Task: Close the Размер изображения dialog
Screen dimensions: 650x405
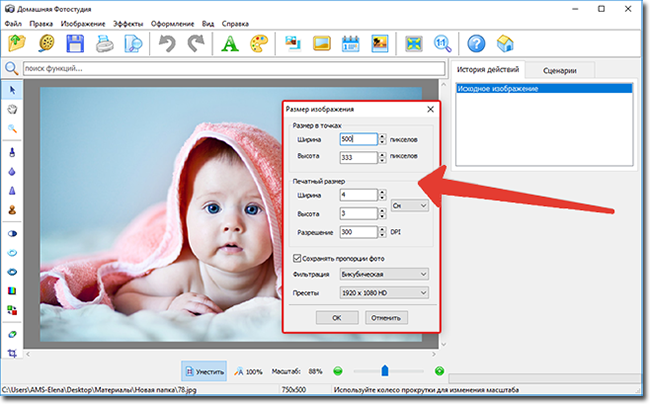Action: (430, 109)
